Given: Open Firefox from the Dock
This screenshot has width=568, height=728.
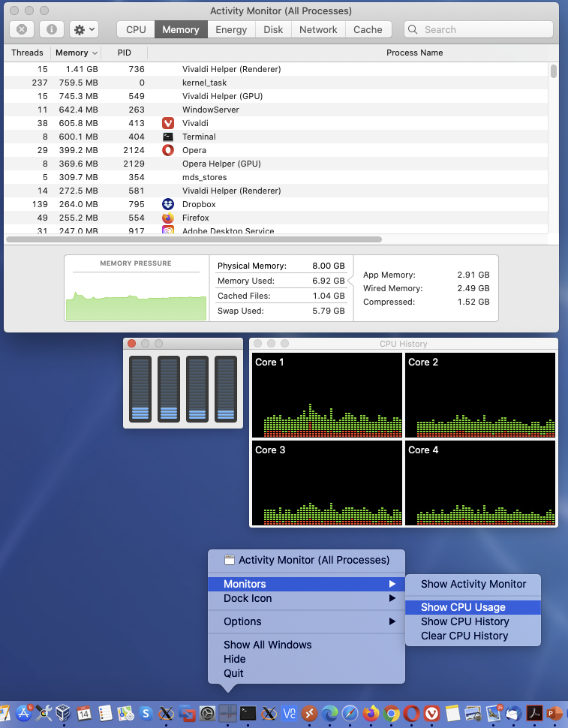Looking at the screenshot, I should [x=371, y=713].
